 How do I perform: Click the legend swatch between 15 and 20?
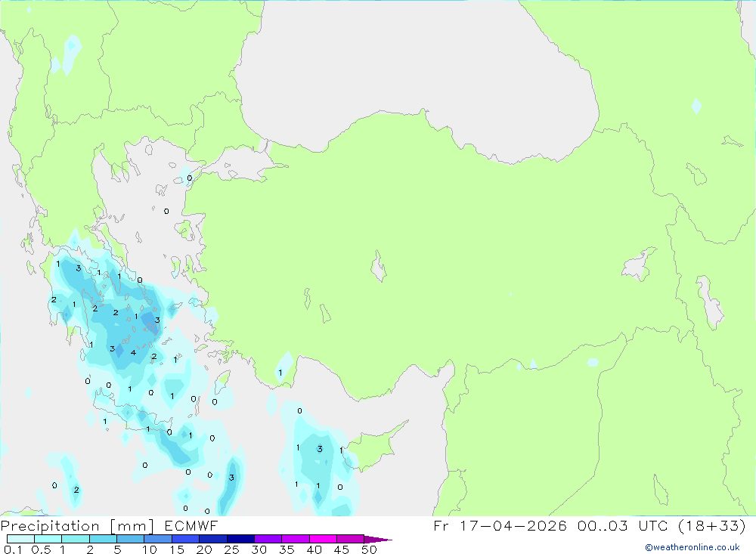tap(186, 539)
